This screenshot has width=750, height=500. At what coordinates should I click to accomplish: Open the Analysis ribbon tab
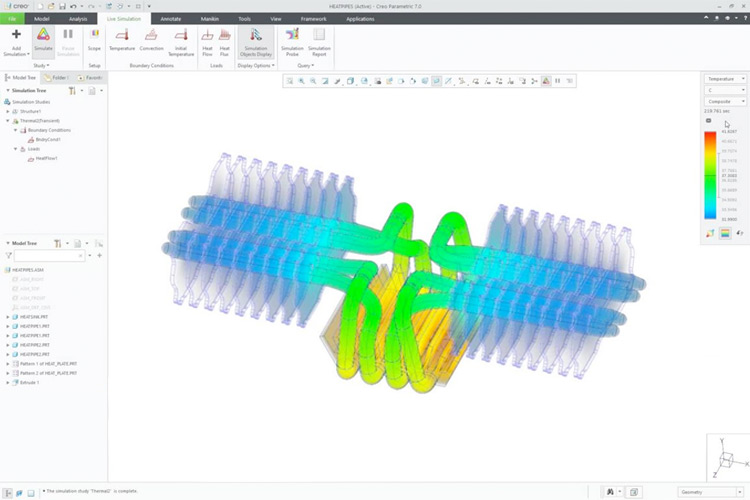78,18
